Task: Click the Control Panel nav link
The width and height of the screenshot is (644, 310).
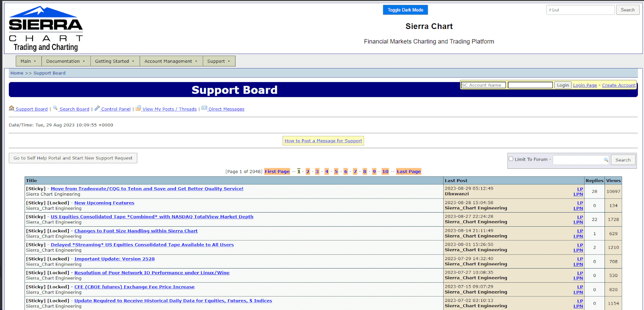Action: click(x=116, y=109)
